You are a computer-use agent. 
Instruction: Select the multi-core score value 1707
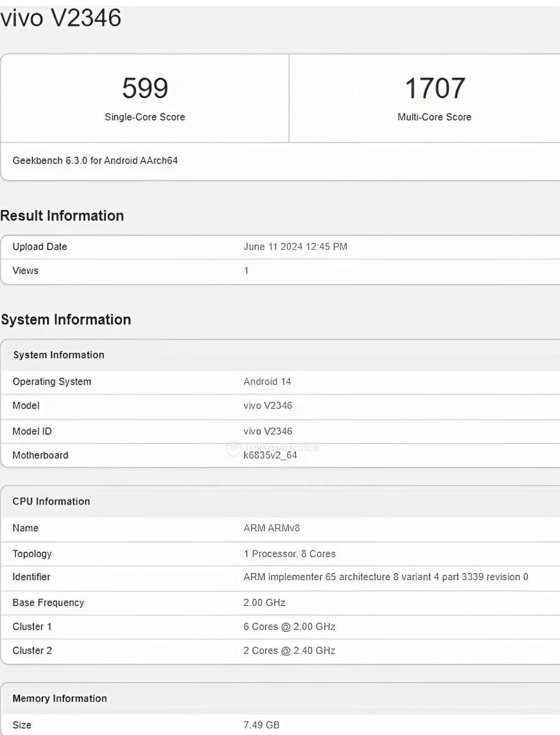coord(434,88)
